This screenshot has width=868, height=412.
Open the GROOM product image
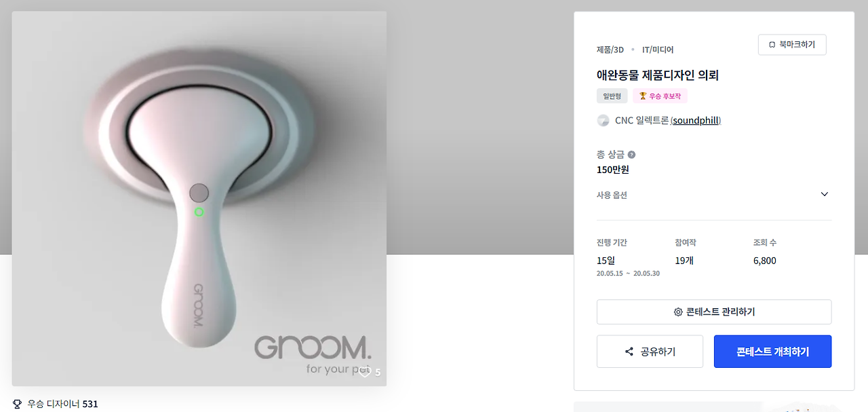pos(199,198)
